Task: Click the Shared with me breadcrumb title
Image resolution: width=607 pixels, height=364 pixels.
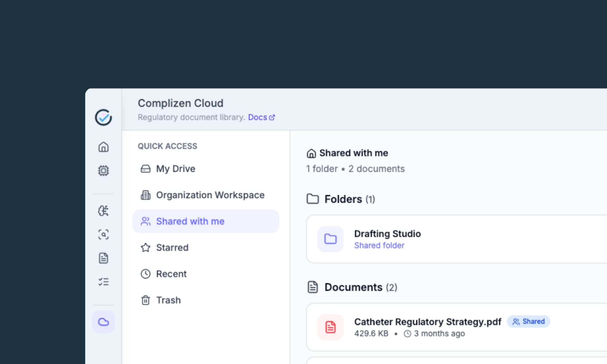Action: point(354,153)
